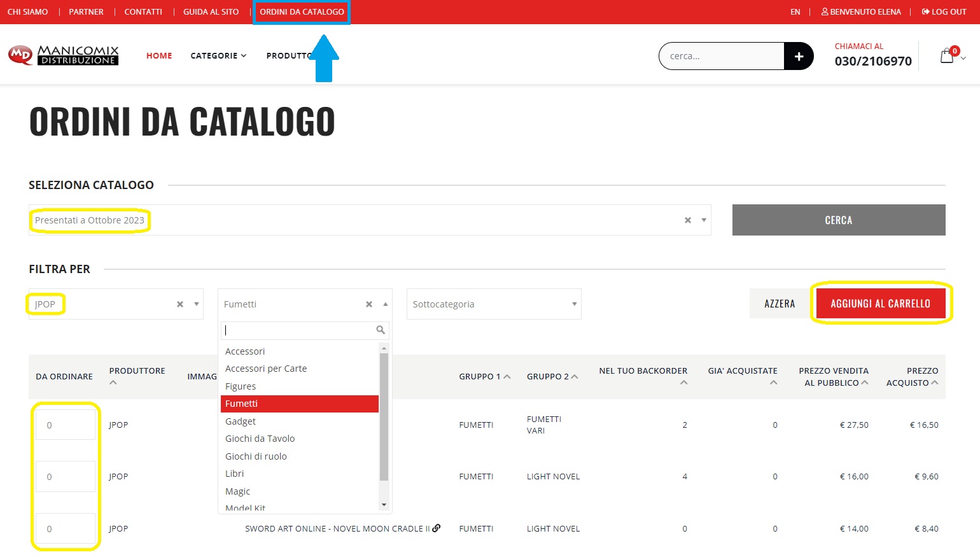The image size is (980, 557).
Task: Click the first Da Ordinare quantity field
Action: pyautogui.click(x=66, y=425)
